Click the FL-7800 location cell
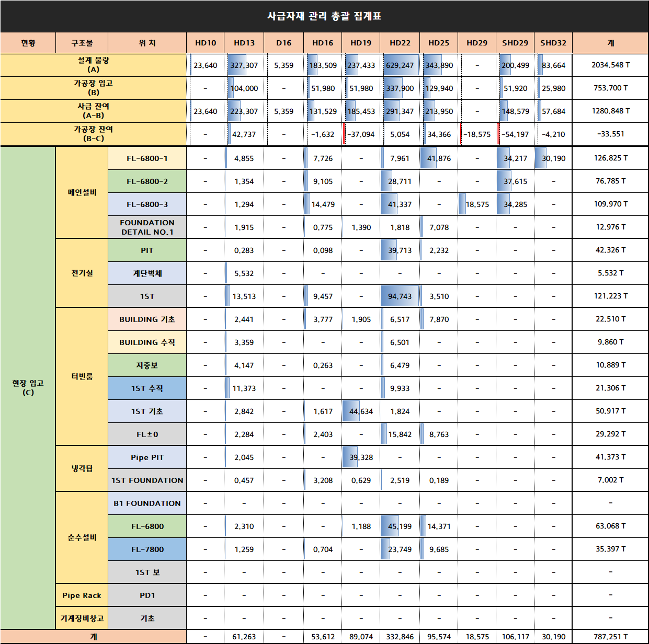Viewport: 649px width, 644px height. coord(147,549)
